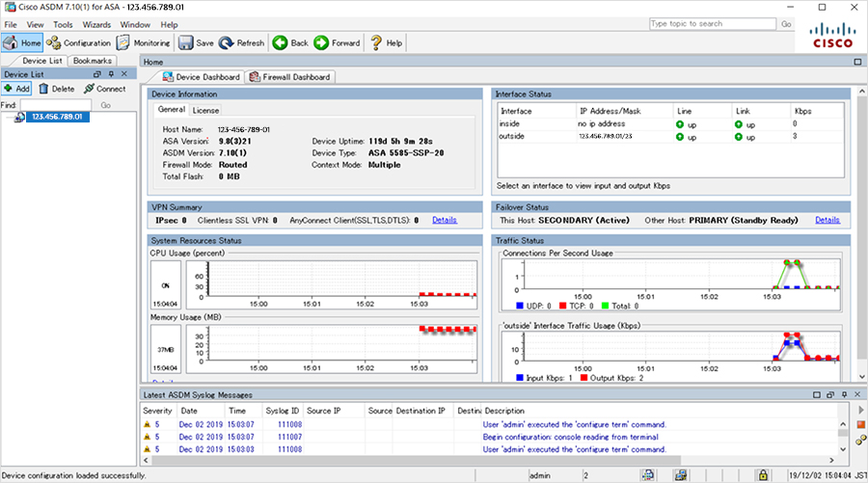Switch to the Bookmarks tab
The height and width of the screenshot is (483, 868).
click(93, 61)
